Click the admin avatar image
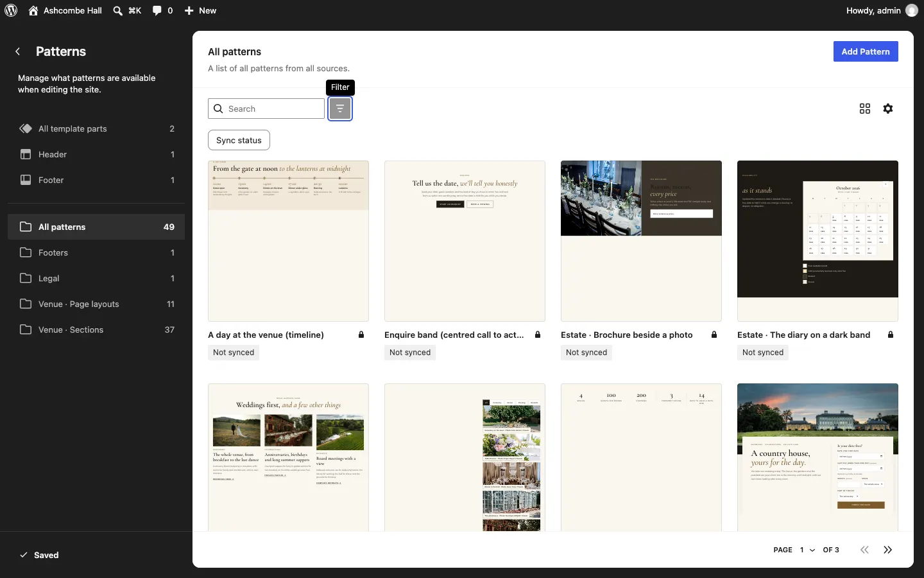Viewport: 924px width, 578px height. (911, 10)
